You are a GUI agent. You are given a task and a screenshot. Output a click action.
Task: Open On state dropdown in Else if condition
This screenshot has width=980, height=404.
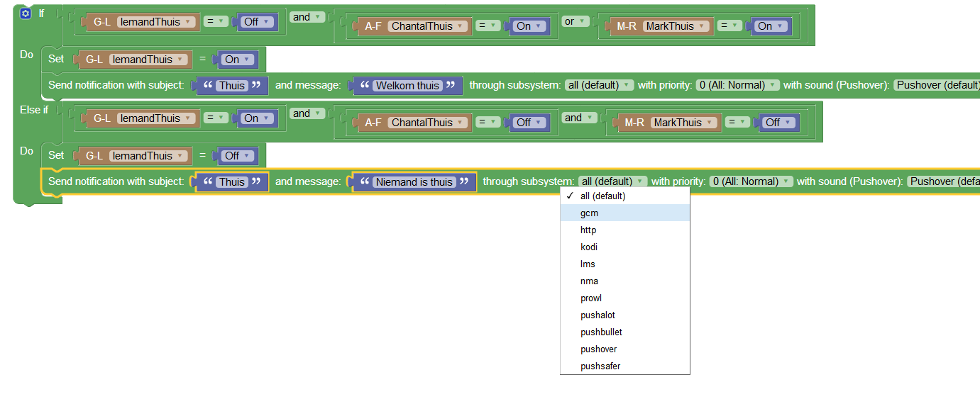click(257, 118)
